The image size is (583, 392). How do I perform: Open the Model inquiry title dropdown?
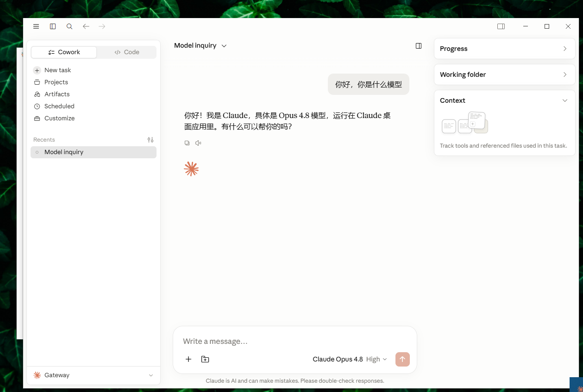point(201,46)
